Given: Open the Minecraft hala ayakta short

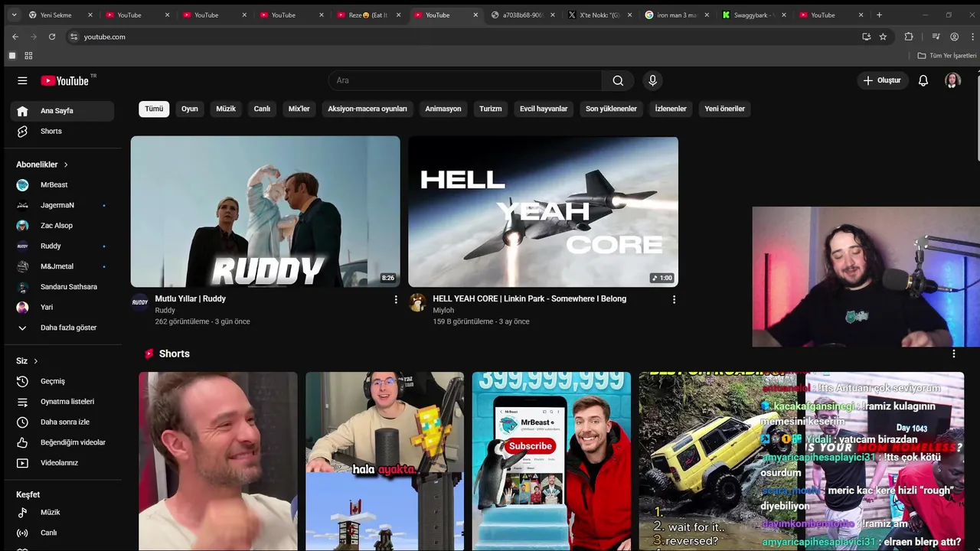Looking at the screenshot, I should point(384,461).
